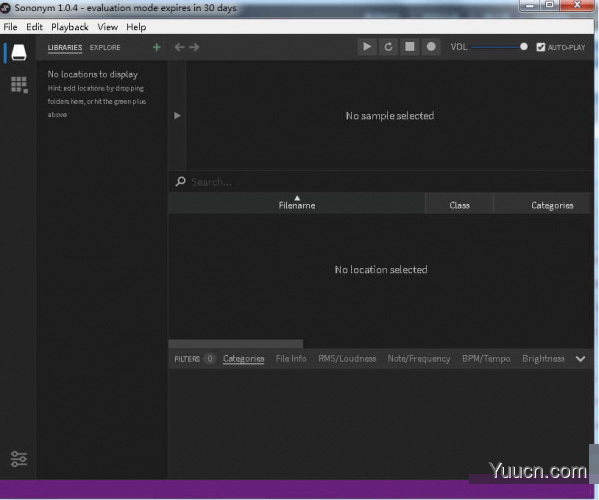Sort by Filename column header

(297, 203)
